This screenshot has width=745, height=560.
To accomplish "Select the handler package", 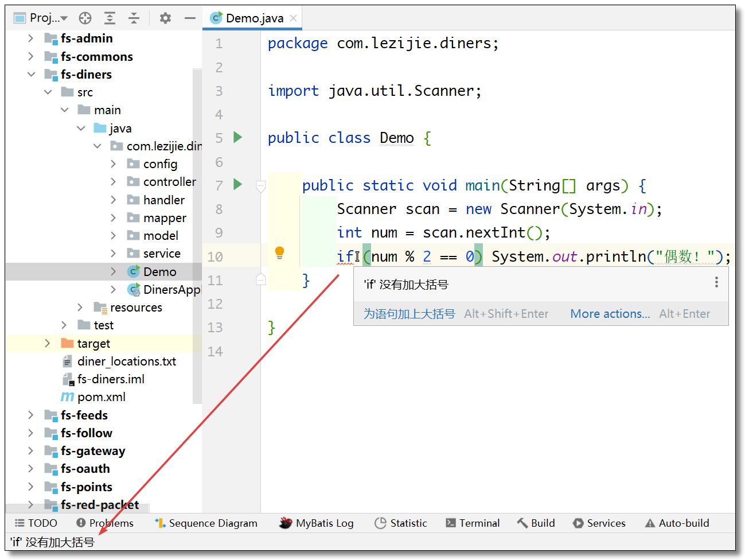I will [163, 200].
